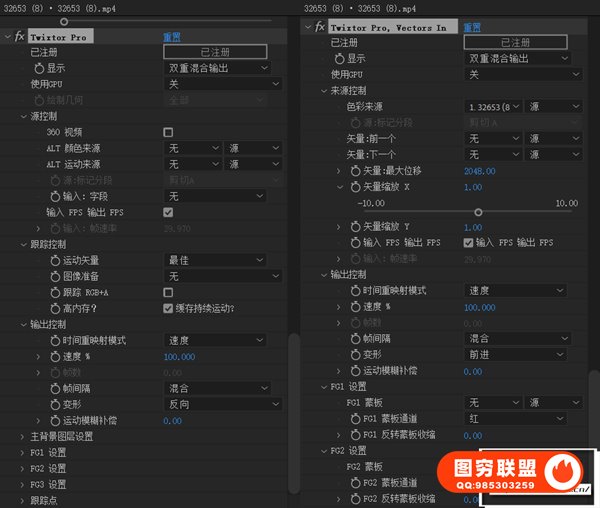
Task: Toggle stopwatch for 矢量:最大位移
Action: (x=353, y=171)
